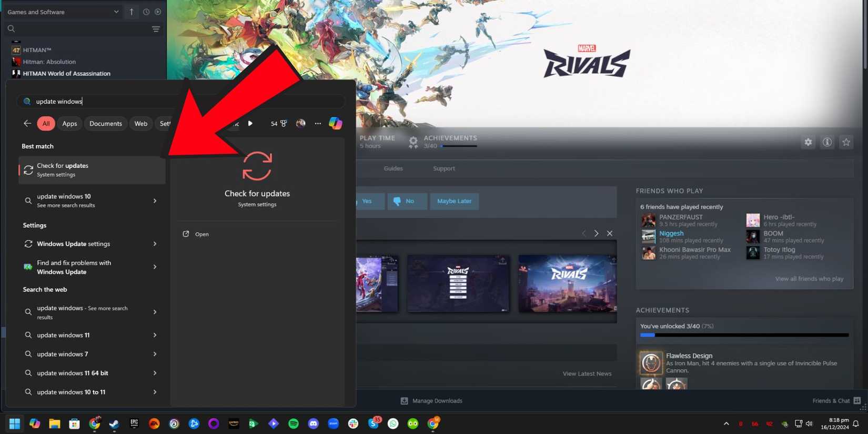Viewport: 868px width, 434px height.
Task: Click View all friends who play
Action: pyautogui.click(x=809, y=279)
